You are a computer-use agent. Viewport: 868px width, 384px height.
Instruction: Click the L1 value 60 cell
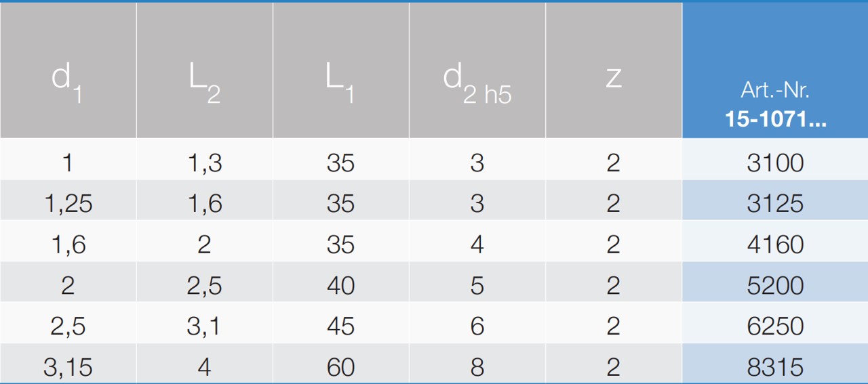pos(340,367)
